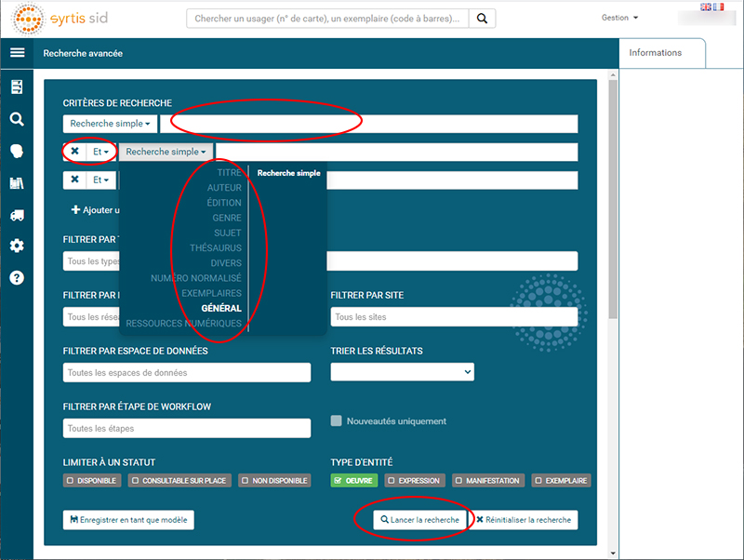Remove the second search criterion with X

[x=75, y=152]
